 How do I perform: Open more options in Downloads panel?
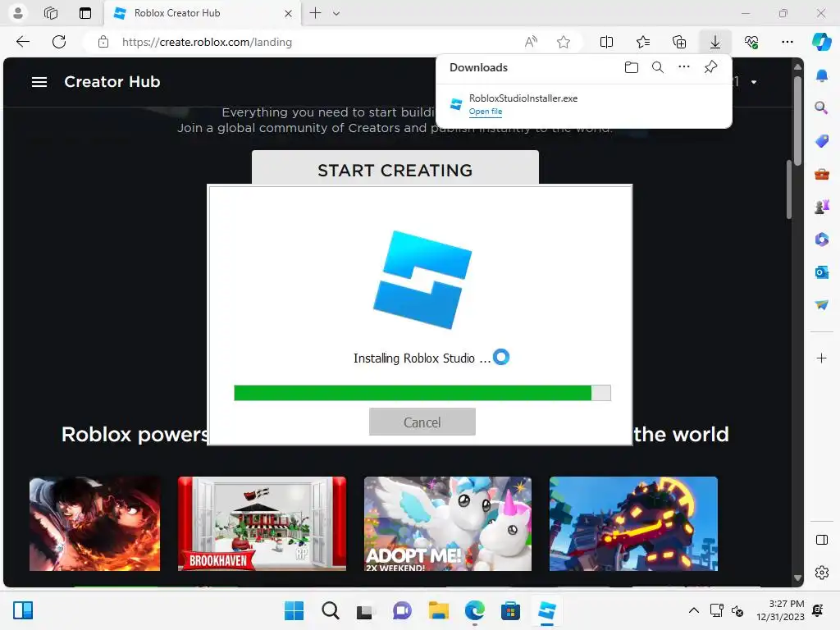point(684,67)
